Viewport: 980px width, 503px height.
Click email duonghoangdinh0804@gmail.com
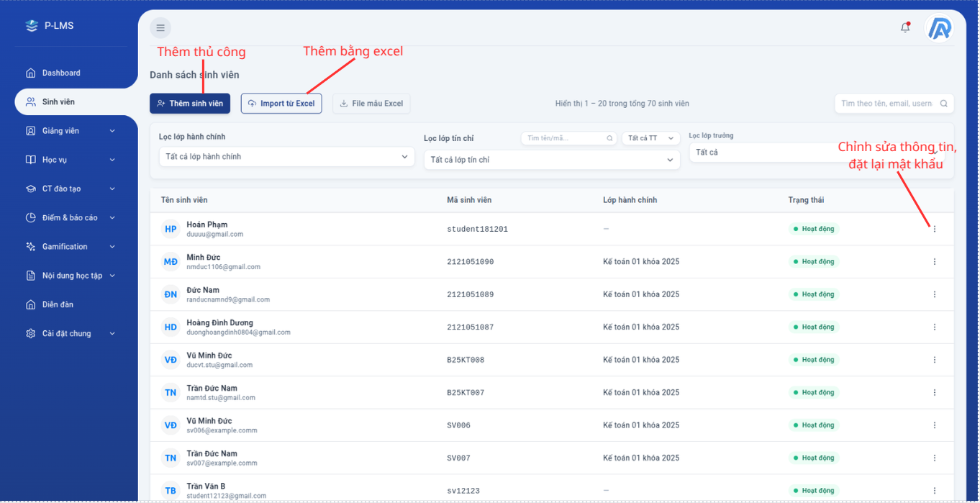[238, 332]
